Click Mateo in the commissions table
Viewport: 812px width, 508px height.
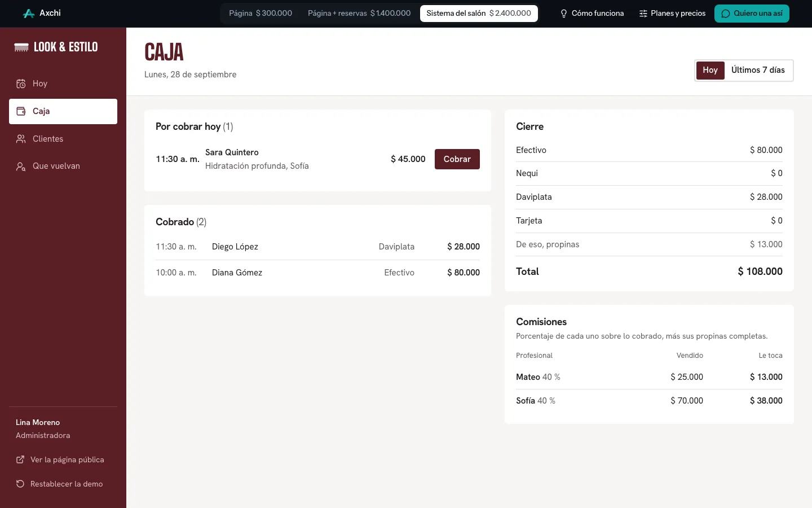tap(528, 377)
